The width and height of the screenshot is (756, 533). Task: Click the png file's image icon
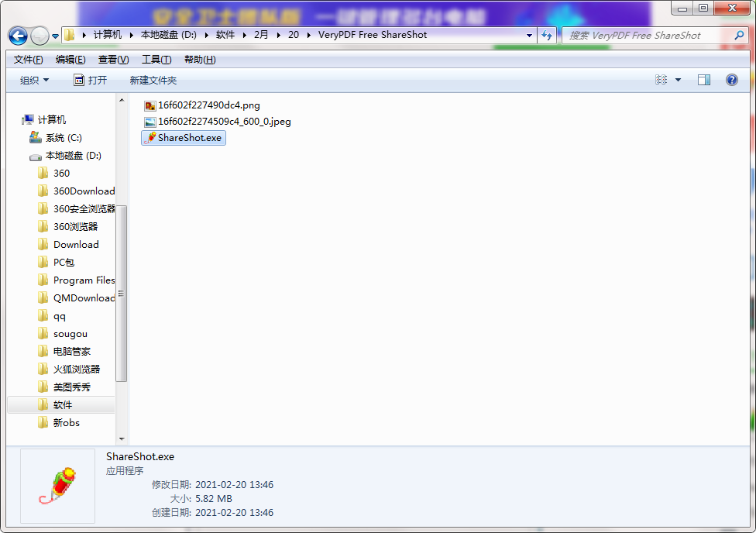[x=150, y=105]
